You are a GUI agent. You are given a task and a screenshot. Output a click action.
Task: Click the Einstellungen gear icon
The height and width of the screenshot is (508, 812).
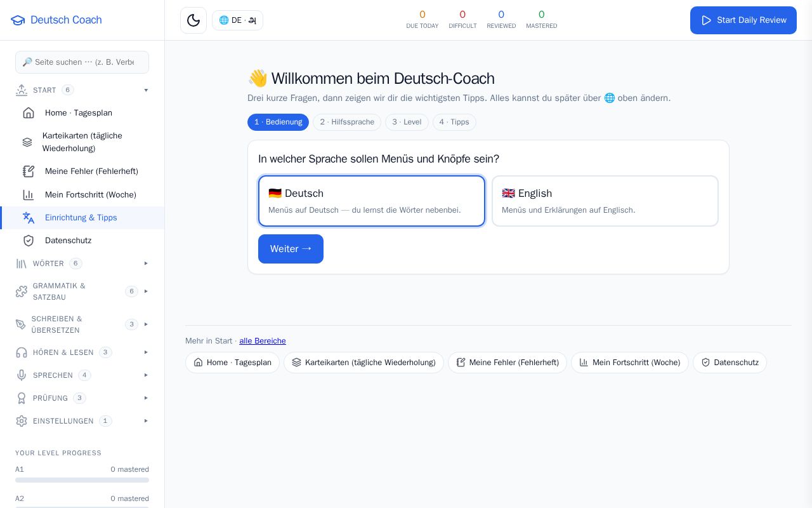(22, 421)
